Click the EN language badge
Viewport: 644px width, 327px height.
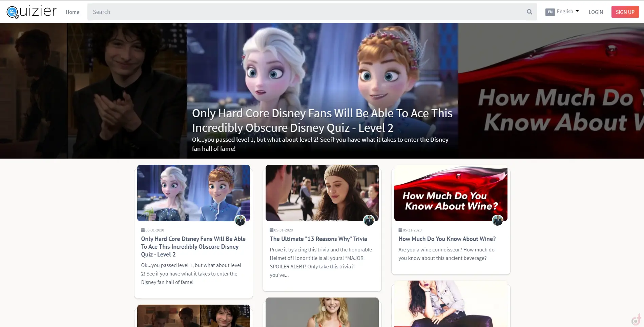pos(550,12)
